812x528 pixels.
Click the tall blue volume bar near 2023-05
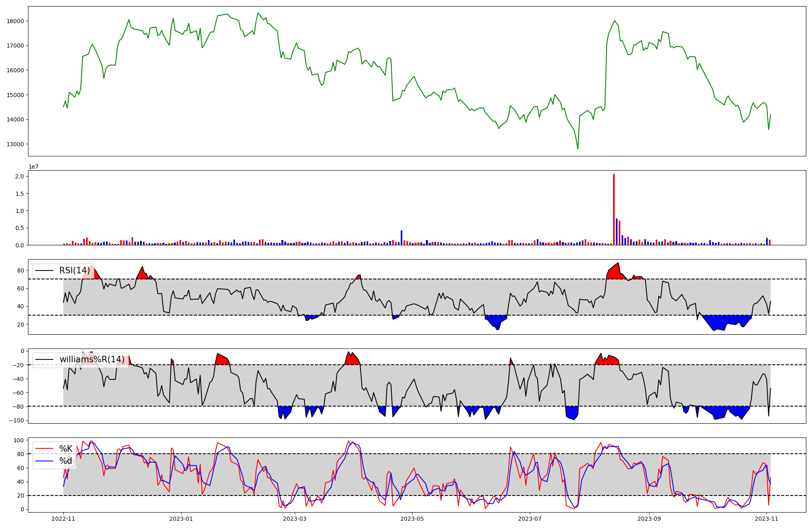[402, 238]
